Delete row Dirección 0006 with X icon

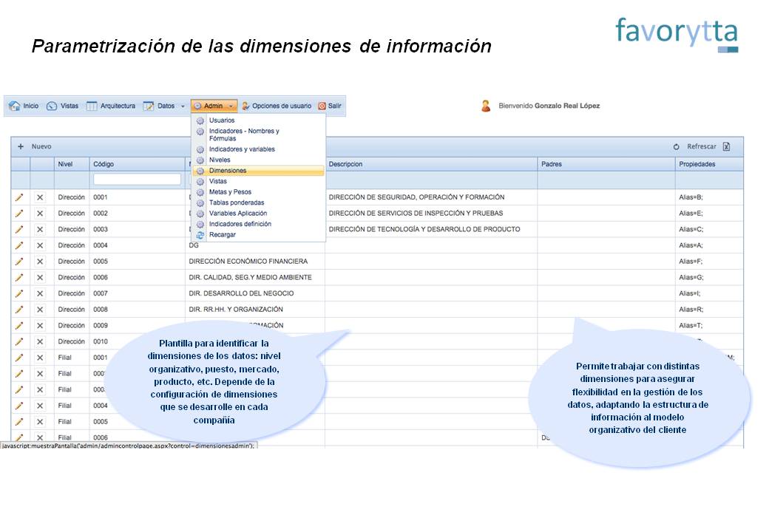40,278
